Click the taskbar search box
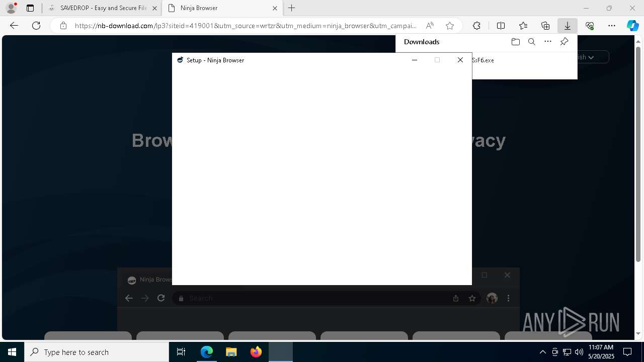 point(97,352)
